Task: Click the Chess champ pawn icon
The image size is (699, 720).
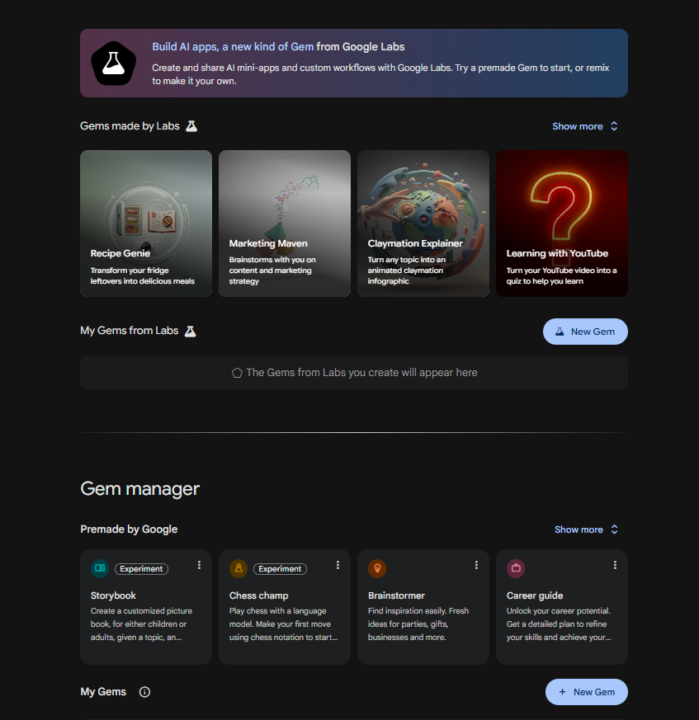Action: tap(238, 568)
